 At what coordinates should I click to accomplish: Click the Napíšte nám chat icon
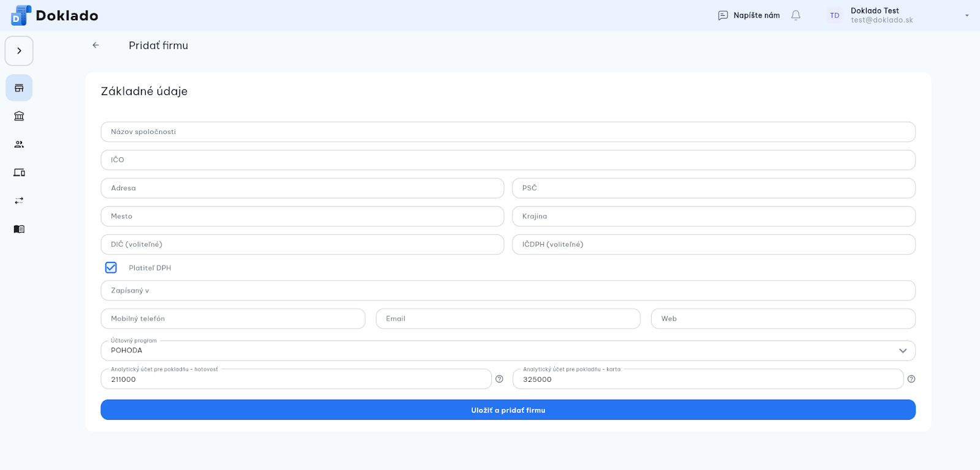point(723,15)
